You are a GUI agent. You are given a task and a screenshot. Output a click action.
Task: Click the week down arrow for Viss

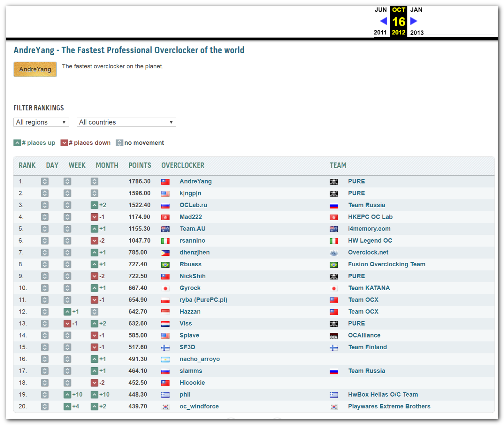click(x=67, y=324)
